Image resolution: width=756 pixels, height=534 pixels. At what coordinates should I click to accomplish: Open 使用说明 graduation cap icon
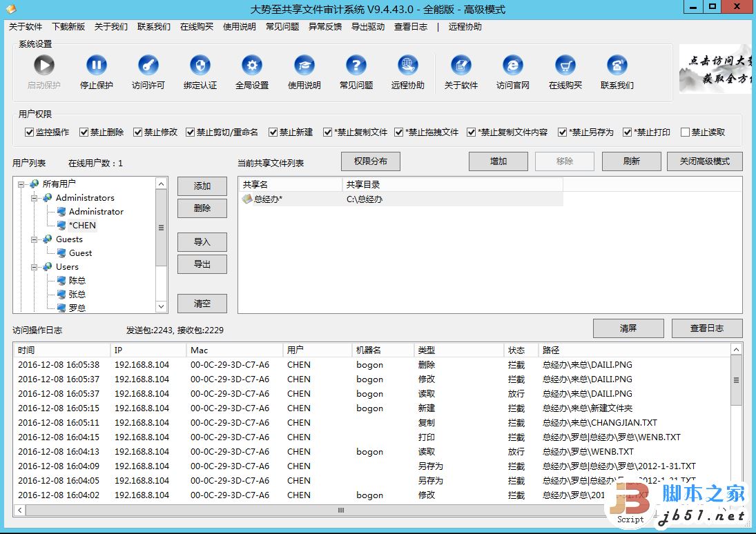click(x=304, y=65)
